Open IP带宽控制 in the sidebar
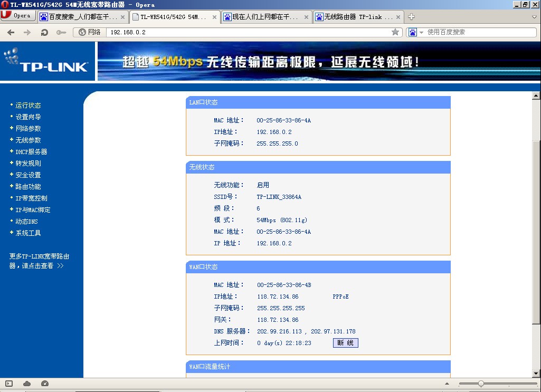 (31, 198)
